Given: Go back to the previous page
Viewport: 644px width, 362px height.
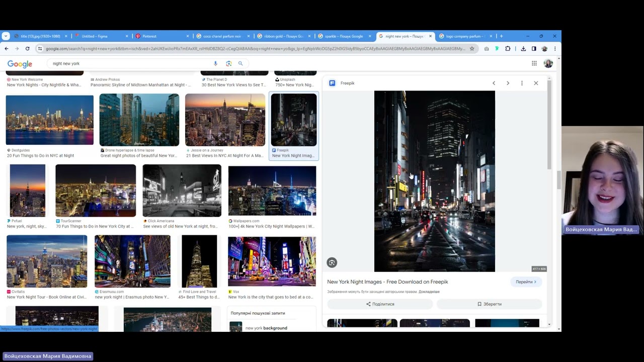Looking at the screenshot, I should [6, 49].
